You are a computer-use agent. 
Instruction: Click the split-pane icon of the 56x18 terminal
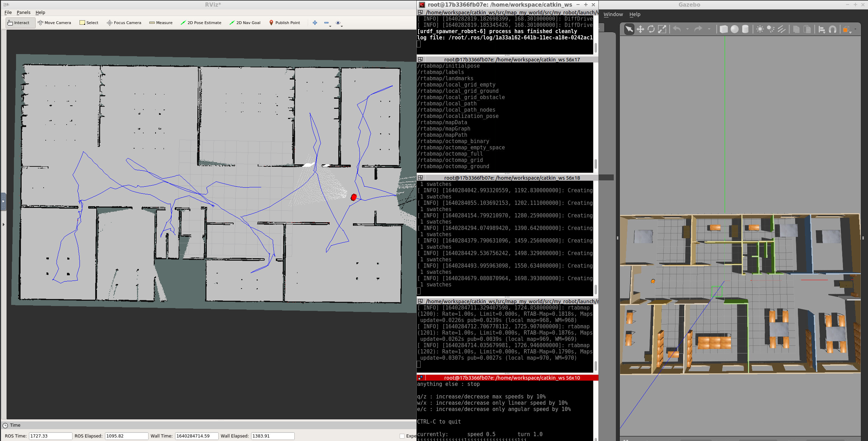pos(421,178)
